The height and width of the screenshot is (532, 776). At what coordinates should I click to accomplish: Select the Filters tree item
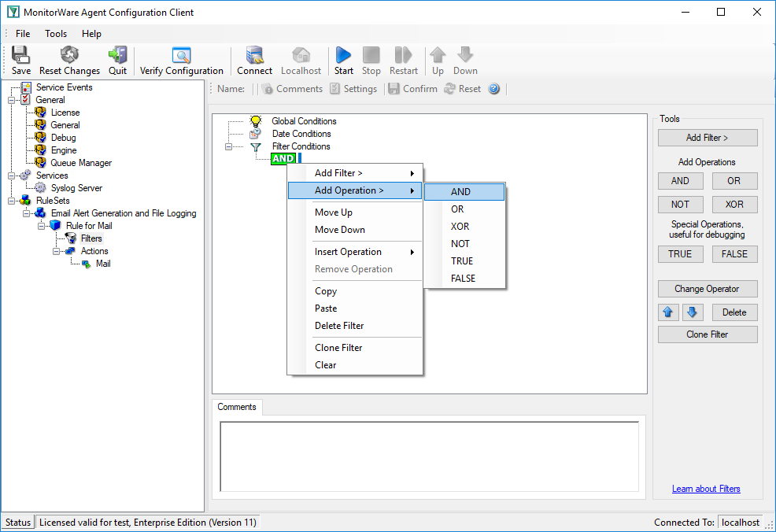91,238
